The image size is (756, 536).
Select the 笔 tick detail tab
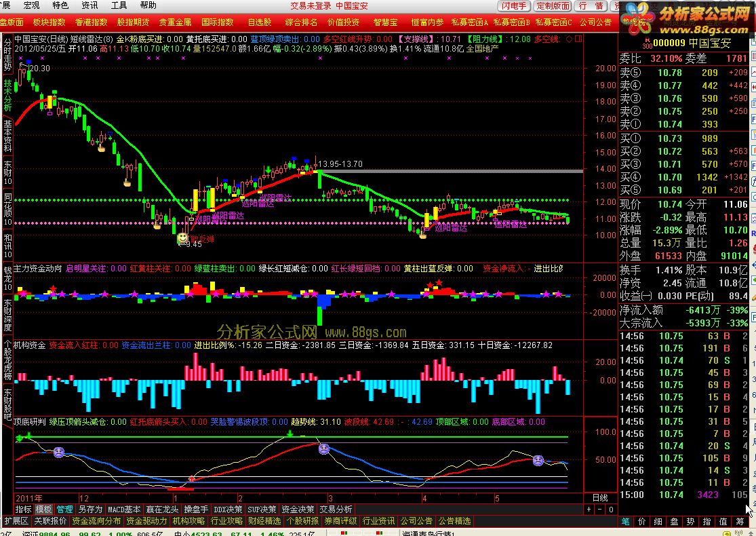(625, 522)
